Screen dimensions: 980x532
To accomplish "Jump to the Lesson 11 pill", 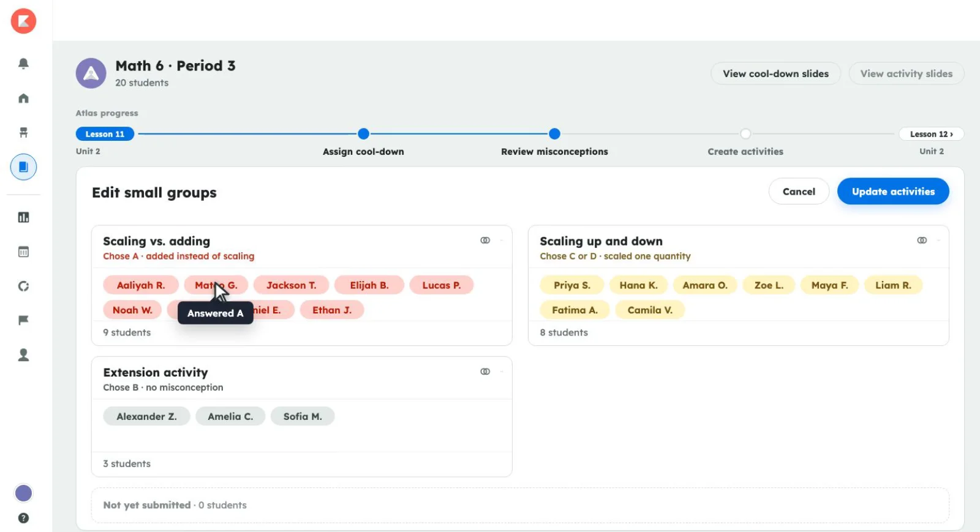I will 105,134.
